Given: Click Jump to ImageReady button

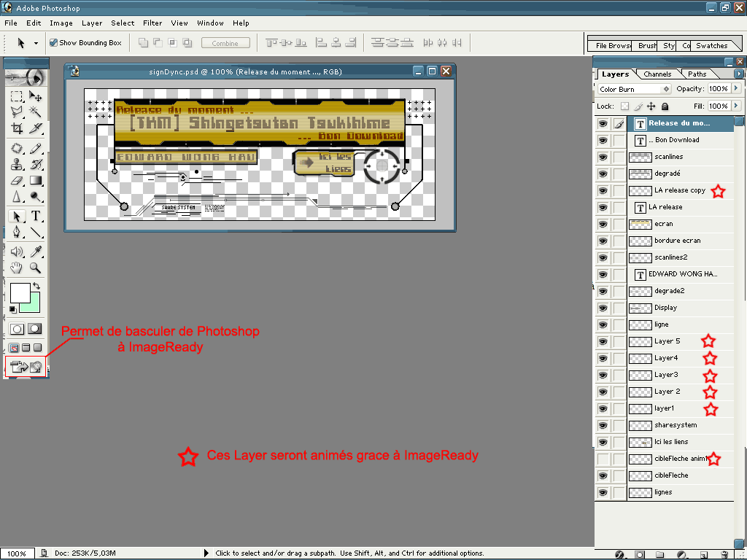Looking at the screenshot, I should click(x=26, y=367).
